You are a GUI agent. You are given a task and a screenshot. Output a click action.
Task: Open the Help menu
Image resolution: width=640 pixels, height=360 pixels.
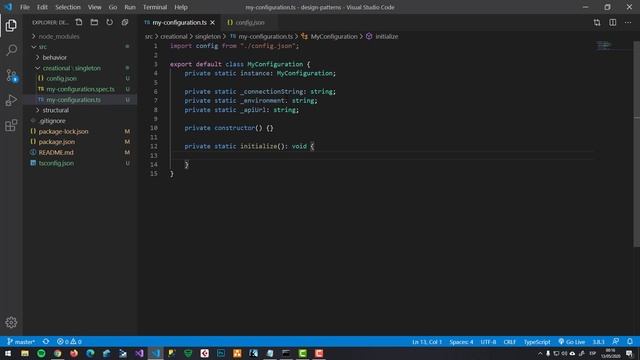coord(181,7)
